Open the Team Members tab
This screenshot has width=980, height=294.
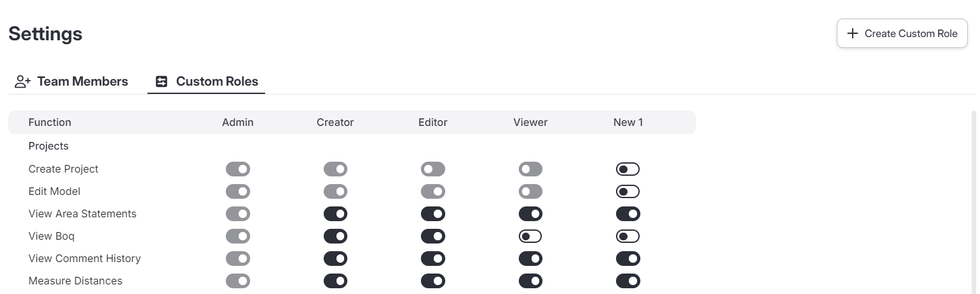[x=72, y=82]
